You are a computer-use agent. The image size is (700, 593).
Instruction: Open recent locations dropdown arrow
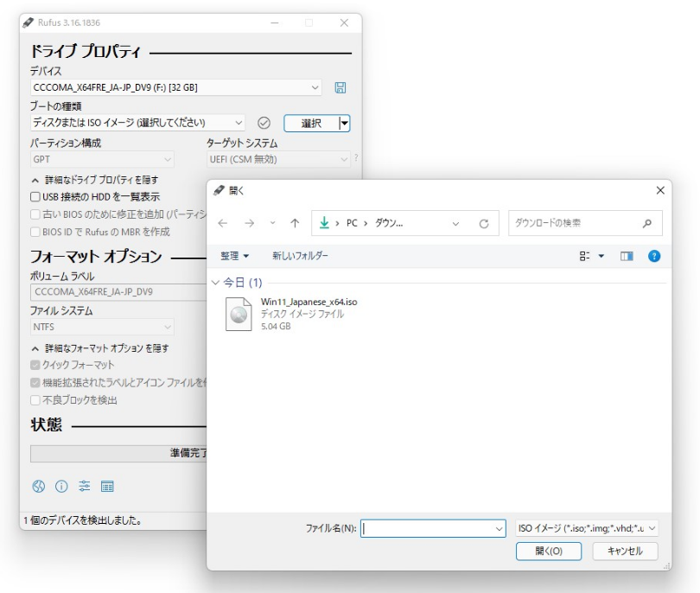272,222
